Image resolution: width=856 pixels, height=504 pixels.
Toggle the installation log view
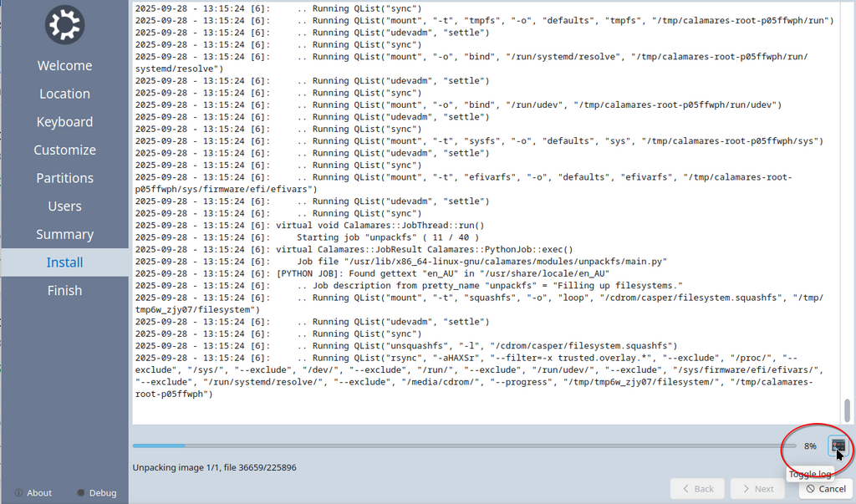tap(838, 445)
